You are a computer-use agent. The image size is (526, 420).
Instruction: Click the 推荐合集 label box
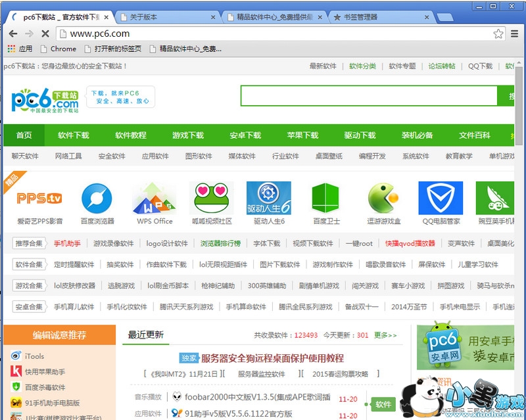tap(29, 243)
